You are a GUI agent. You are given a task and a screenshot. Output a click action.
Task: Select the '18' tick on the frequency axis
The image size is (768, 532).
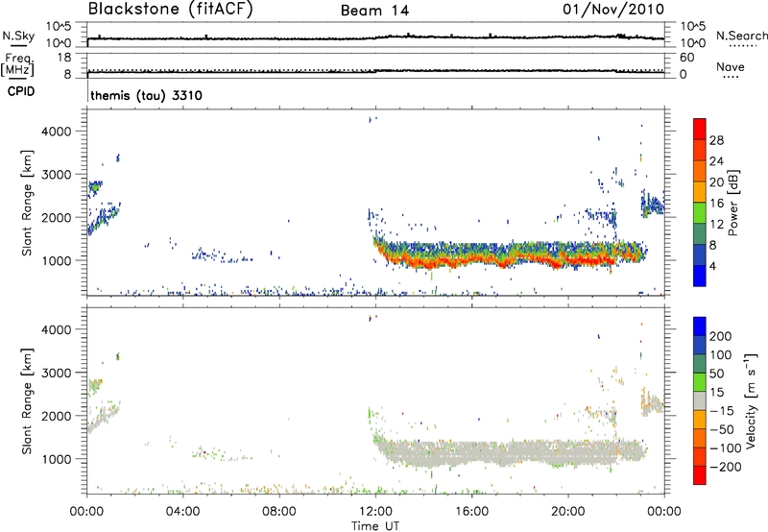[x=64, y=58]
